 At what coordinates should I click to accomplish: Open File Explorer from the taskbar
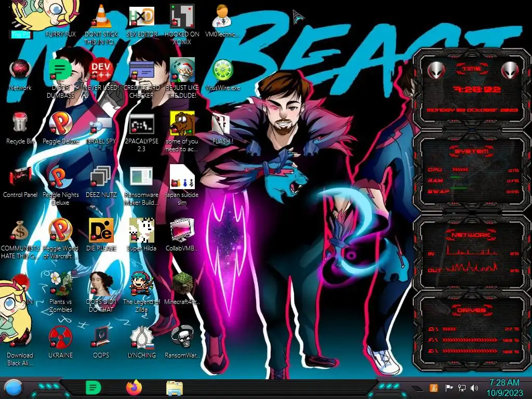pyautogui.click(x=175, y=388)
